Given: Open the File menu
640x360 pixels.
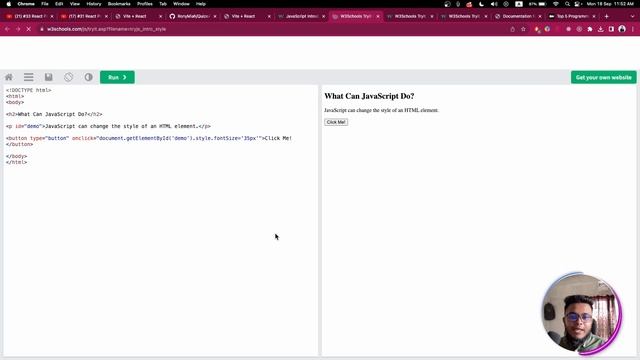Looking at the screenshot, I should (x=45, y=4).
